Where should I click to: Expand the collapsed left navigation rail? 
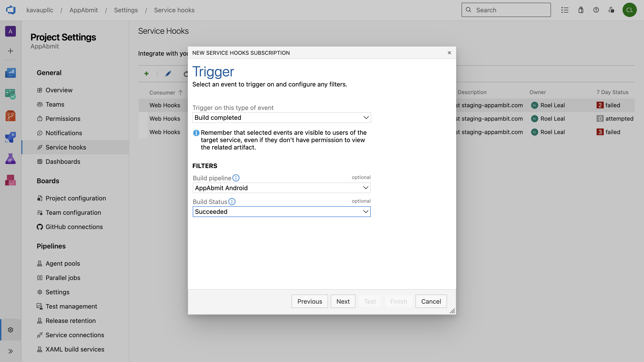(x=11, y=351)
